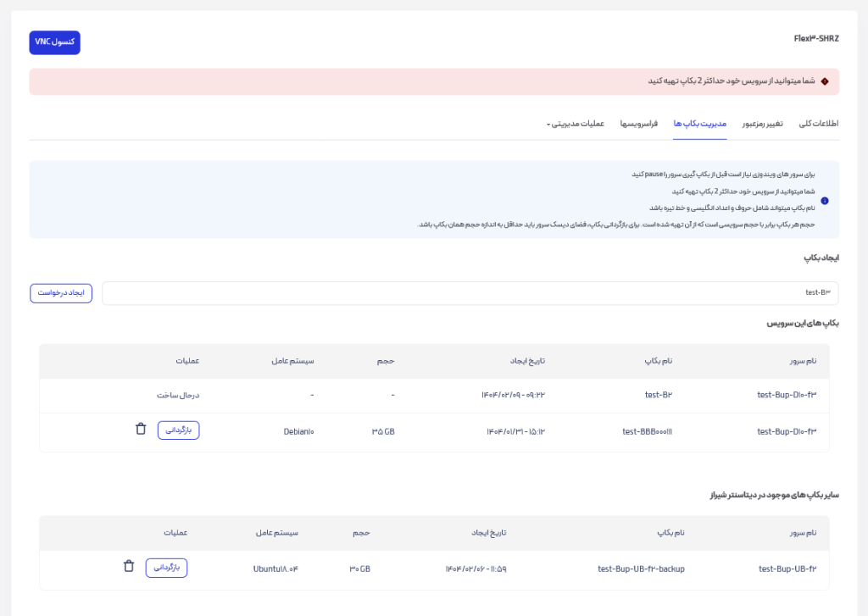
Task: Restore the Ubuntu18.04 backup with بازگردانی
Action: tap(166, 568)
